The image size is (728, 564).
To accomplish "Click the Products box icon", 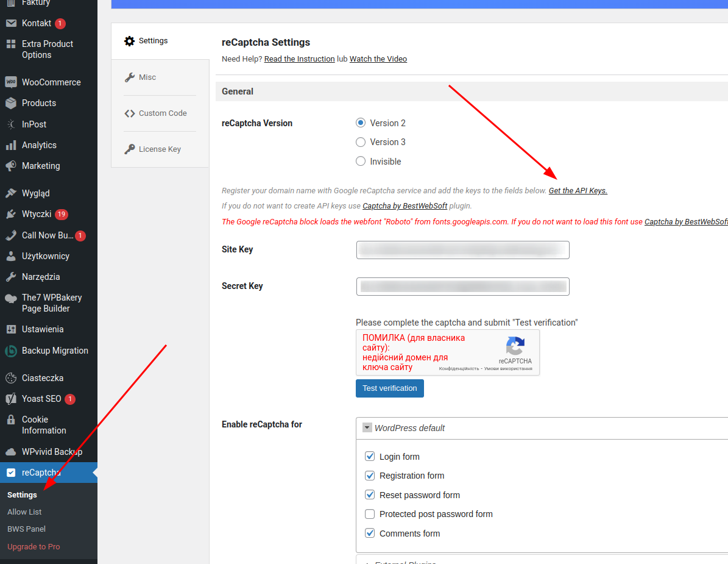I will tap(11, 103).
